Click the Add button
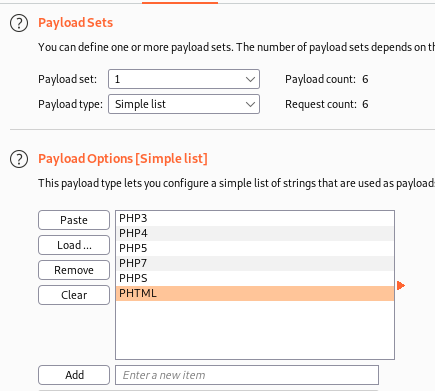The height and width of the screenshot is (391, 435). click(74, 375)
